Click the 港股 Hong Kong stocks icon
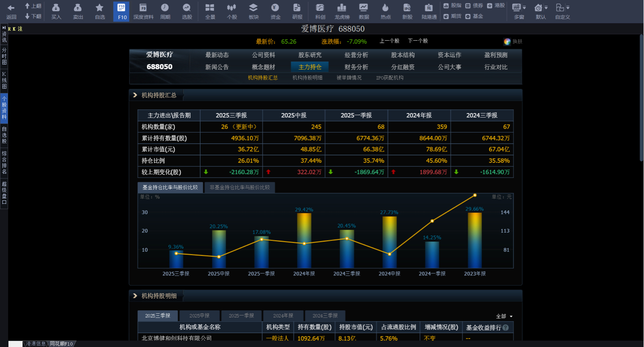Screen dimensions: 644x347 click(490, 5)
